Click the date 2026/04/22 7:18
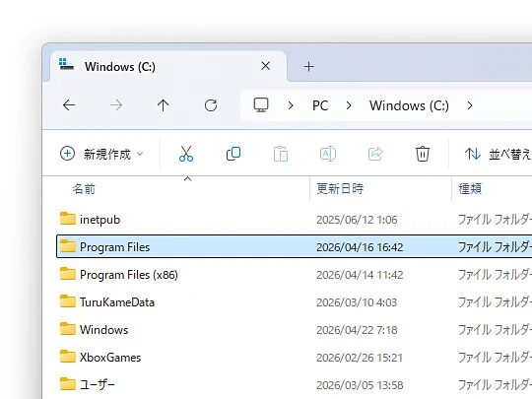This screenshot has height=399, width=532. click(x=357, y=330)
